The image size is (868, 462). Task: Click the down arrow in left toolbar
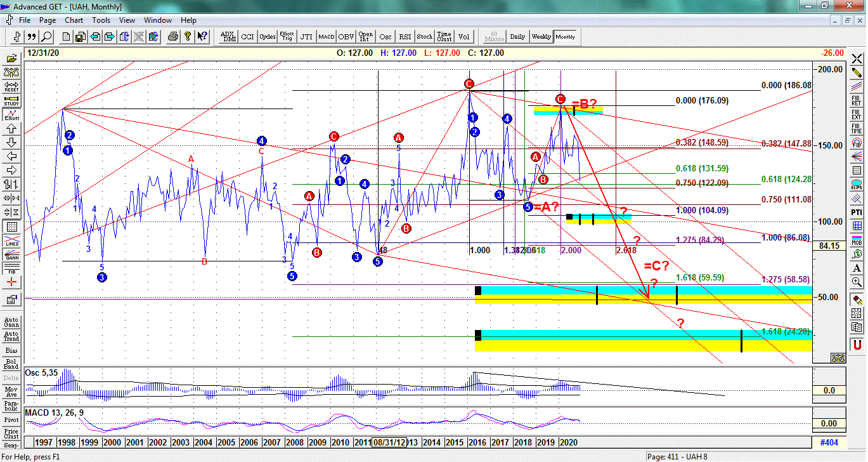pyautogui.click(x=11, y=142)
